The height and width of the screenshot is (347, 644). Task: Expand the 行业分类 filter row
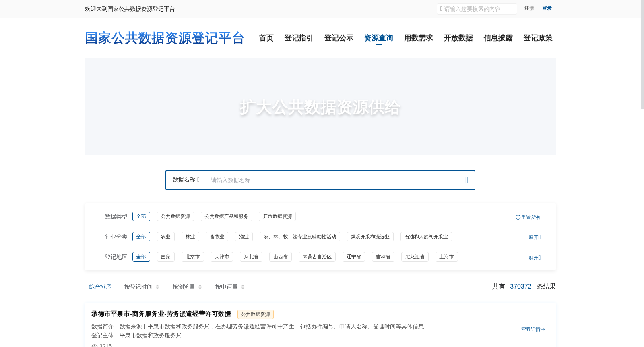pyautogui.click(x=535, y=237)
